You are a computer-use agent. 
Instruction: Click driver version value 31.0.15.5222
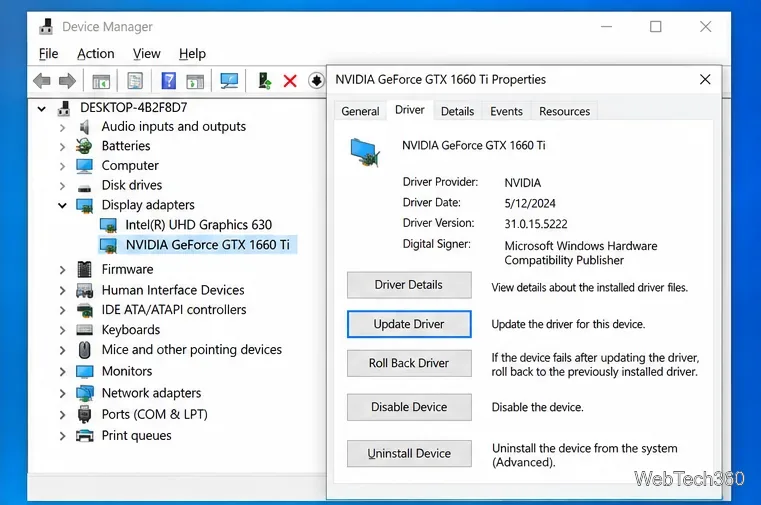pos(536,224)
